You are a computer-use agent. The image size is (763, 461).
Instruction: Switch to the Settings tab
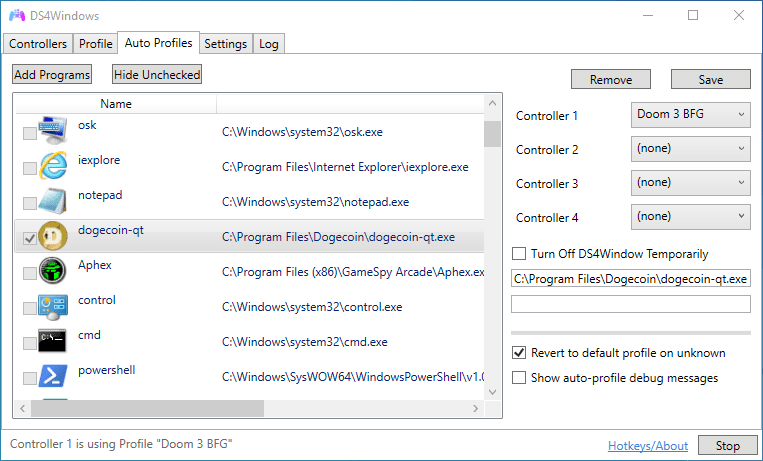[225, 44]
